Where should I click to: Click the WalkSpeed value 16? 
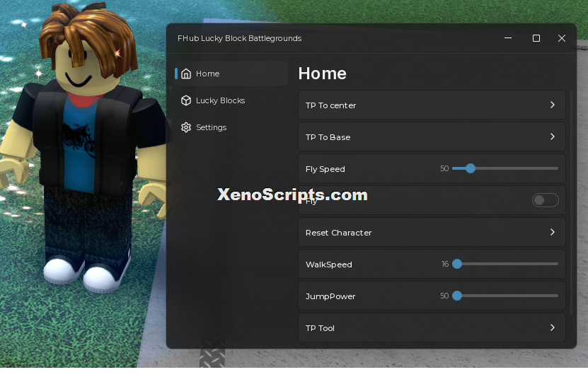pyautogui.click(x=445, y=264)
